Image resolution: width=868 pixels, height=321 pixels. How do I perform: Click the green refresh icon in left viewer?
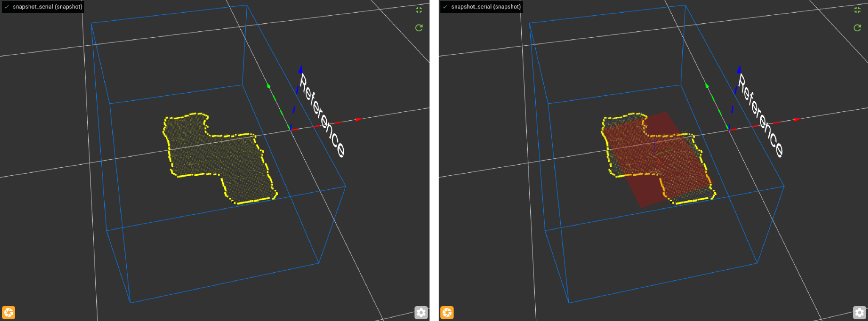(419, 28)
